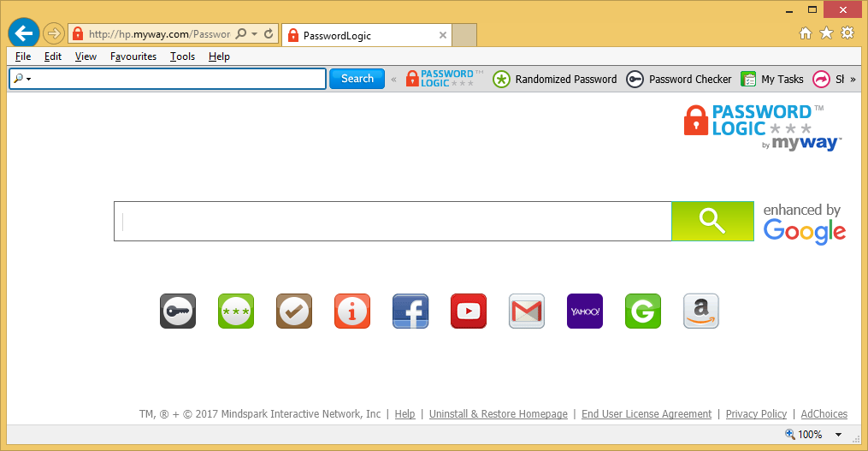Open Password Checker toolbar item
This screenshot has height=451, width=868.
click(x=679, y=80)
